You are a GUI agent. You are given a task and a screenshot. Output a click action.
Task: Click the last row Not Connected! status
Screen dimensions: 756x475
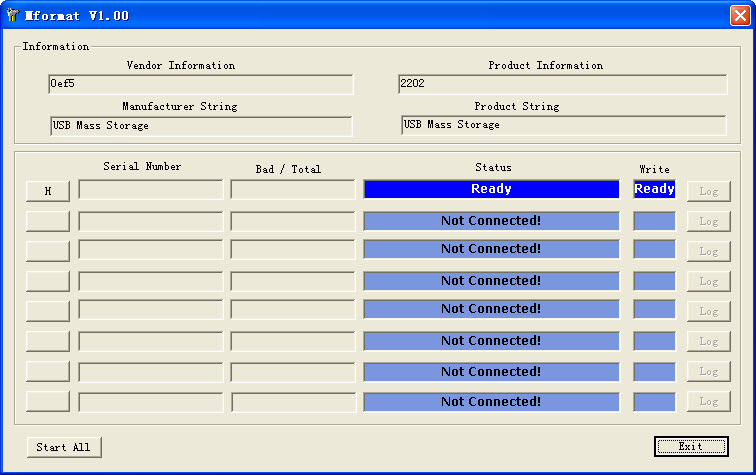coord(491,402)
